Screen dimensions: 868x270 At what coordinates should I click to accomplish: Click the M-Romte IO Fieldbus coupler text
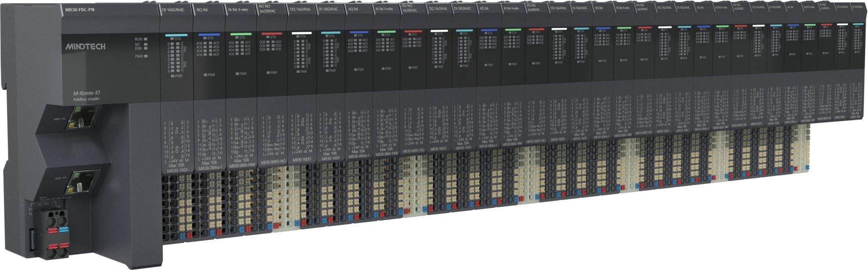tap(87, 95)
